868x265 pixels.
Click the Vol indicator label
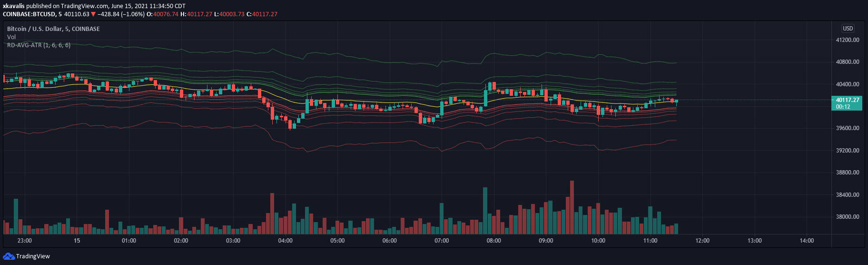tap(11, 37)
